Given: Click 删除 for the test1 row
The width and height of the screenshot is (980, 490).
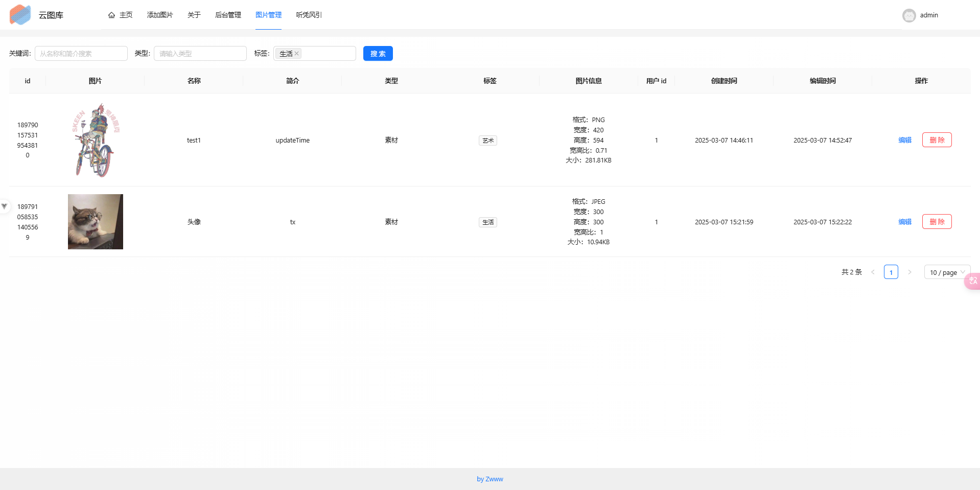Looking at the screenshot, I should tap(937, 140).
